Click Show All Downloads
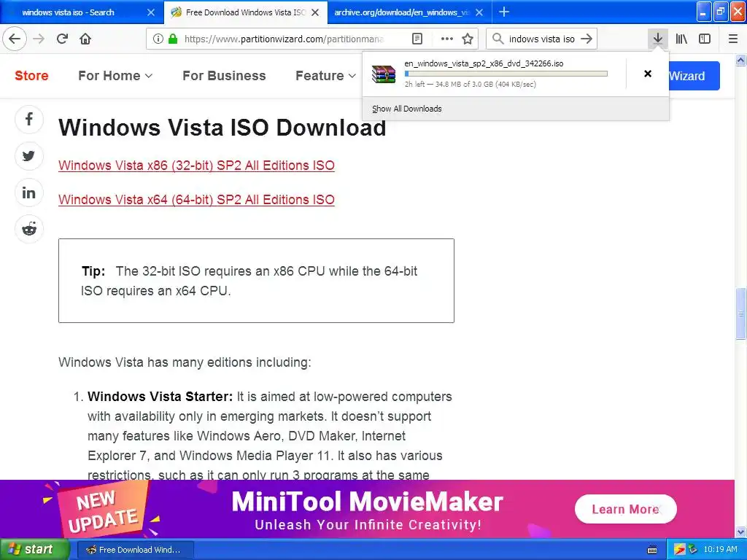747x560 pixels. [x=407, y=109]
